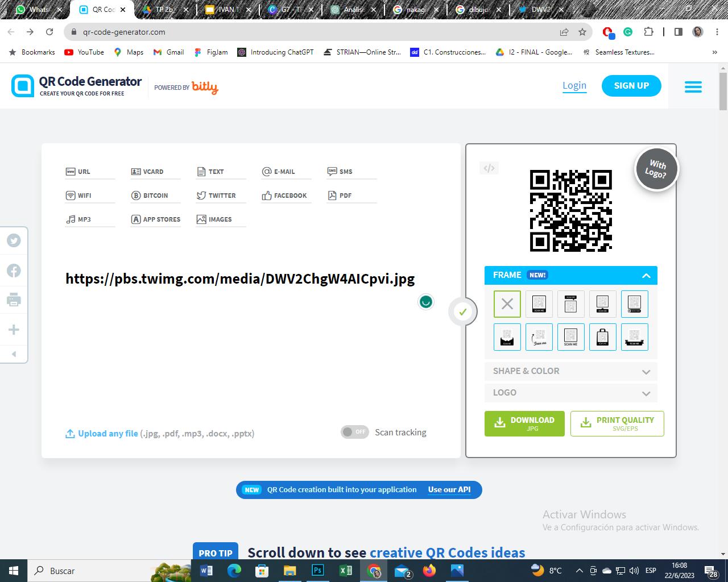The height and width of the screenshot is (582, 728).
Task: Click the PRINT QUALITY SVG/EPS button
Action: tap(617, 423)
